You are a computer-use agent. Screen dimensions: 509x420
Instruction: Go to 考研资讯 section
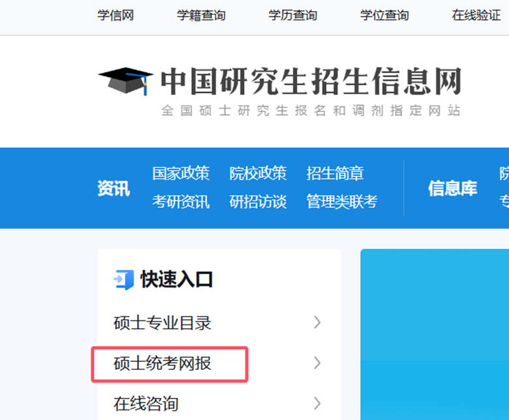click(x=181, y=202)
